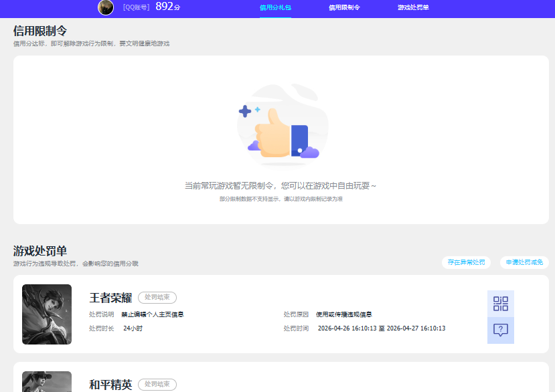Image resolution: width=555 pixels, height=392 pixels.
Task: Open the question help icon for 王者荣耀
Action: point(501,330)
